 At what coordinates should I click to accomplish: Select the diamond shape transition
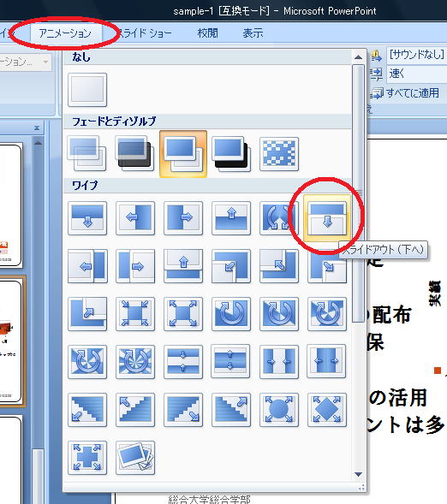[x=327, y=410]
